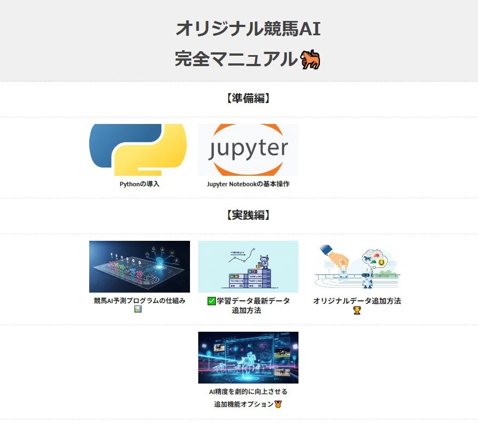Open the Jupyter logo thumbnail
The width and height of the screenshot is (478, 448).
coord(248,150)
